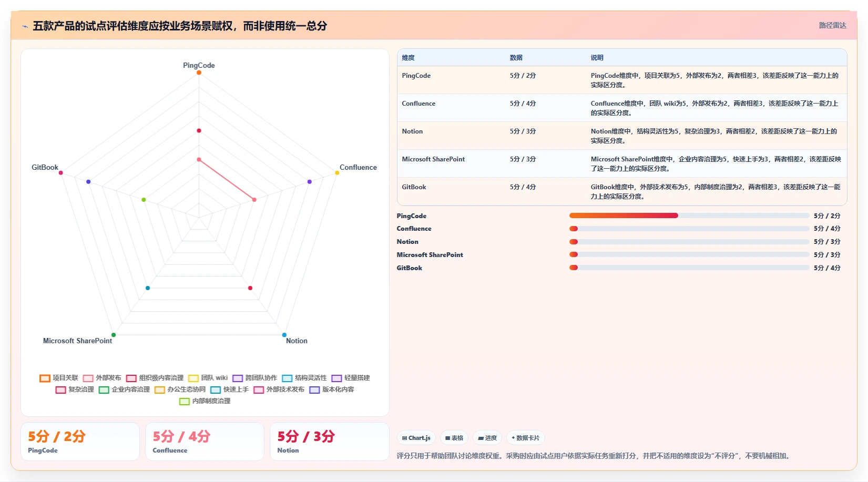
Task: Click the PingCode progress bar
Action: (689, 216)
